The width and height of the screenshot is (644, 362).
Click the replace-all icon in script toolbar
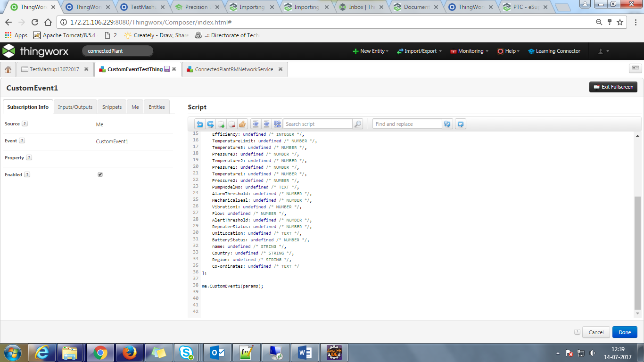pos(461,124)
